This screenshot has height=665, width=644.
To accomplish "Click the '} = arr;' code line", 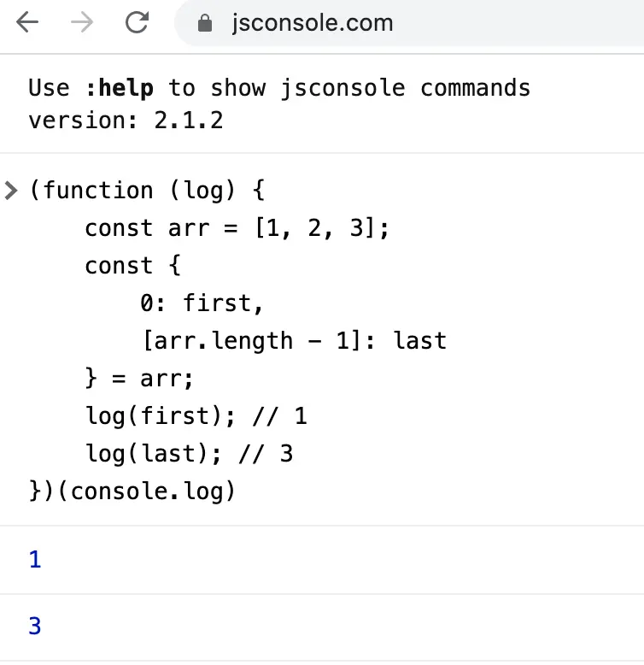I will click(139, 379).
